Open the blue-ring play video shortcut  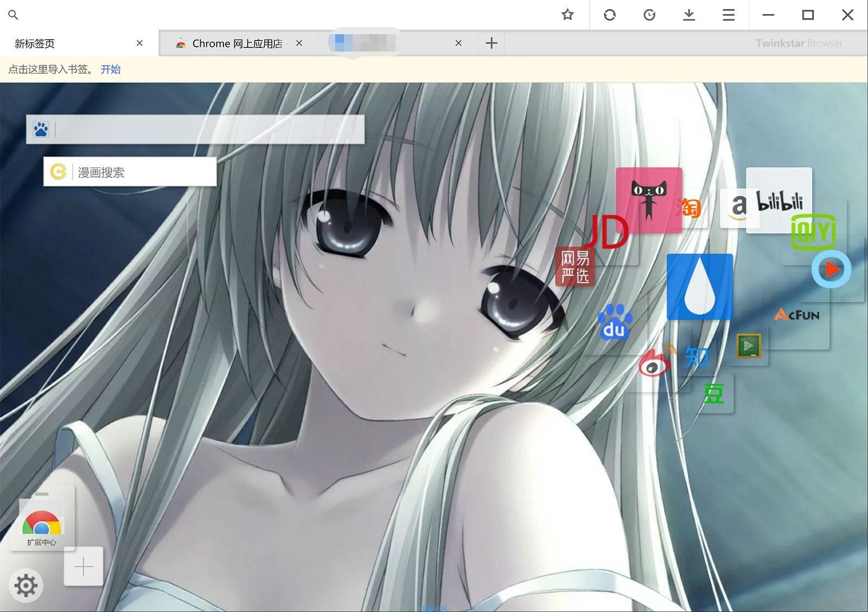click(831, 269)
